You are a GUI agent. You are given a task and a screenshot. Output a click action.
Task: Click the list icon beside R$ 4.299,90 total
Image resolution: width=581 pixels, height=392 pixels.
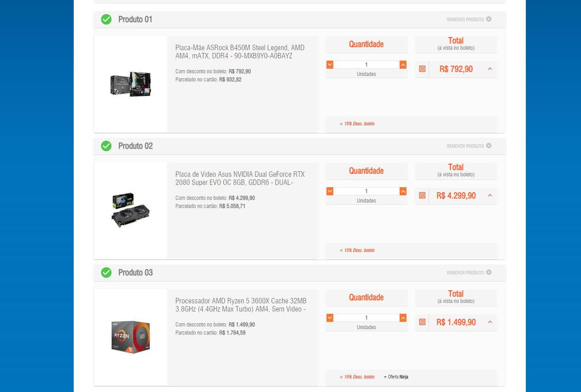[x=422, y=196]
